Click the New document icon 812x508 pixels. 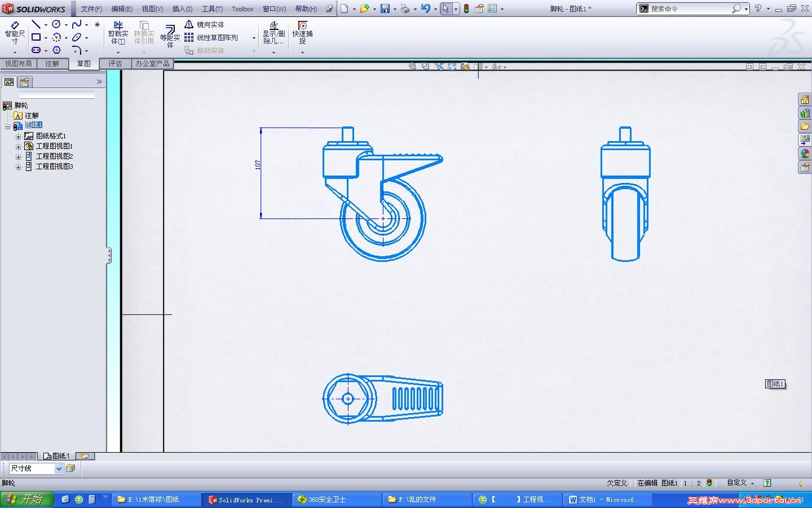pos(344,8)
